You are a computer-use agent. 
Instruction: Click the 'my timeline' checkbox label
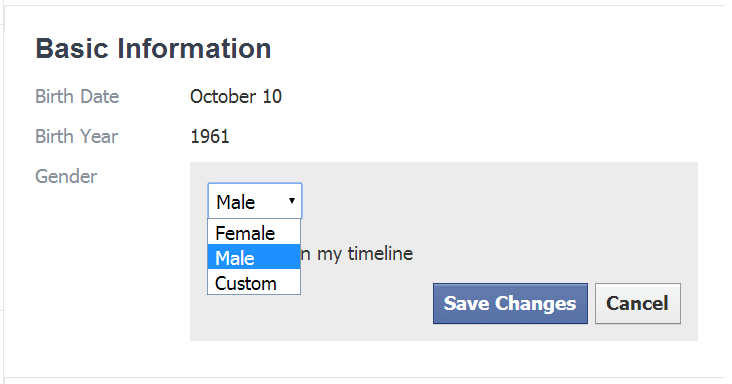tap(357, 254)
